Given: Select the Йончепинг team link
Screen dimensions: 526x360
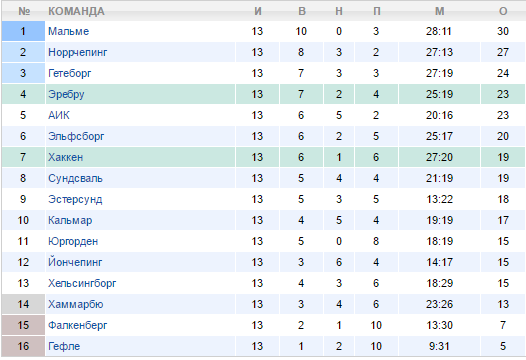Looking at the screenshot, I should (x=75, y=262).
